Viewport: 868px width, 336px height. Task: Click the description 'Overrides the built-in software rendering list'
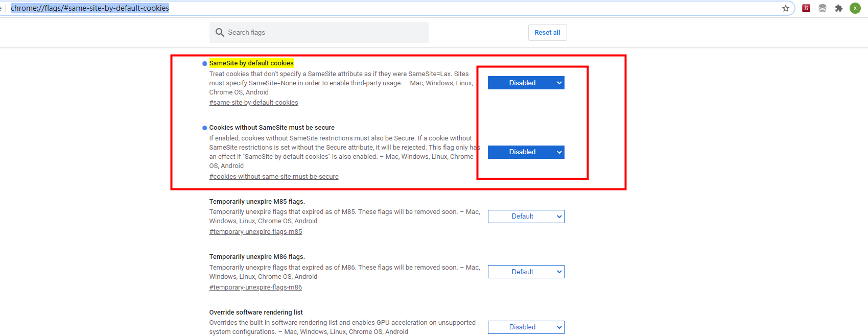coord(342,327)
